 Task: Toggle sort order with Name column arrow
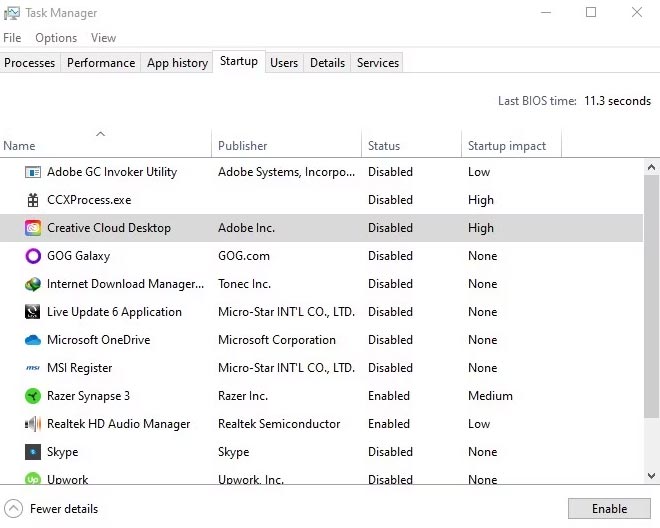pyautogui.click(x=100, y=134)
